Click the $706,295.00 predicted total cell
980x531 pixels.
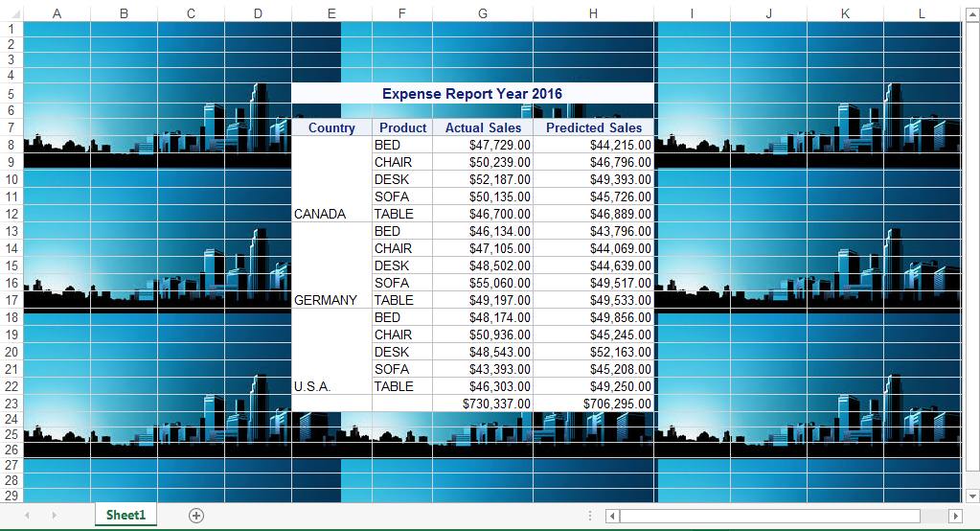(x=593, y=404)
